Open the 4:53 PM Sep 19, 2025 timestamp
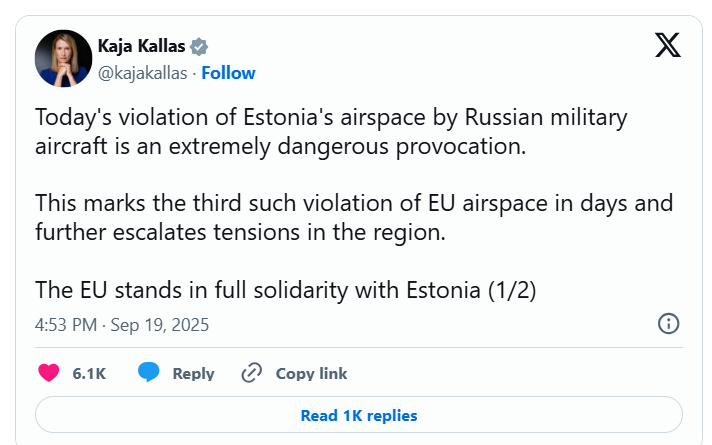Screen dimensions: 712x445 click(x=122, y=324)
